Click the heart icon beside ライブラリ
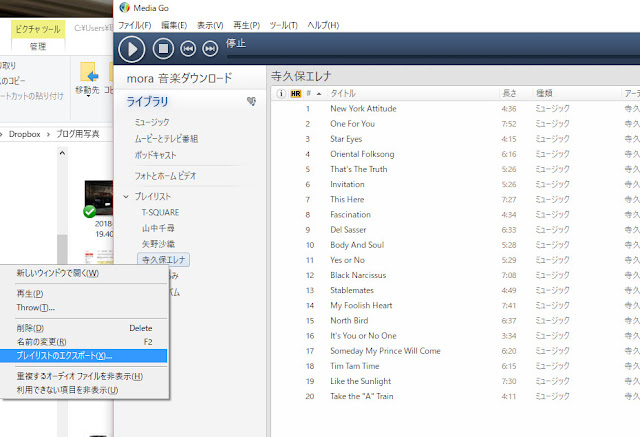640x437 pixels. pos(252,101)
